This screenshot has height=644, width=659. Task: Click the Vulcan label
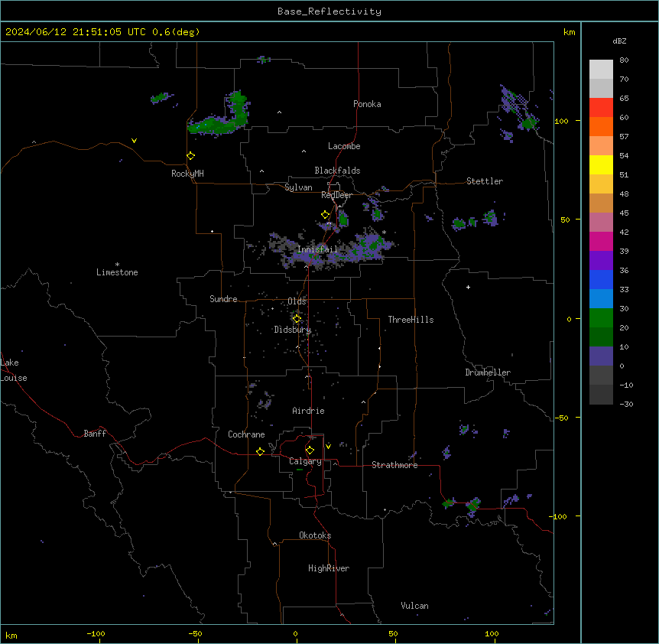point(414,606)
